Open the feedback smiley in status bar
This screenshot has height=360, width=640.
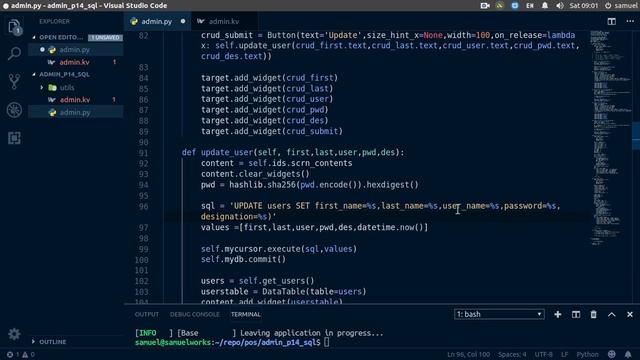point(611,354)
